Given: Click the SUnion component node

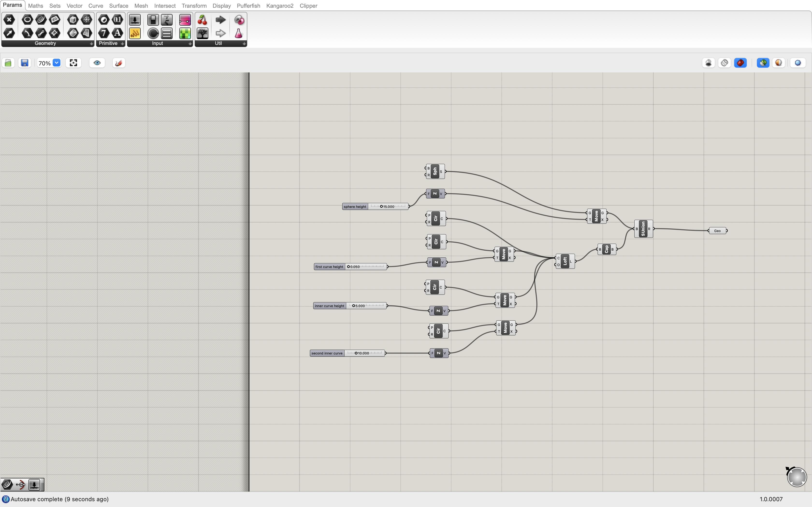Looking at the screenshot, I should coord(643,229).
